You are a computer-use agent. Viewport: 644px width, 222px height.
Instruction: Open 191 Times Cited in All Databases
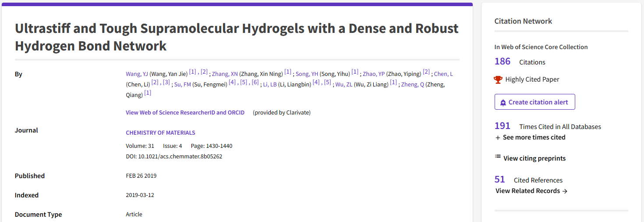click(x=502, y=126)
